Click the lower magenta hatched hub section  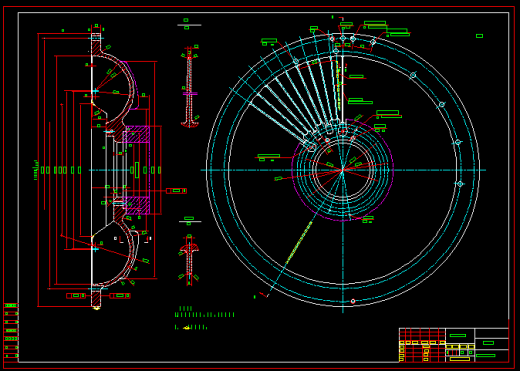136,205
